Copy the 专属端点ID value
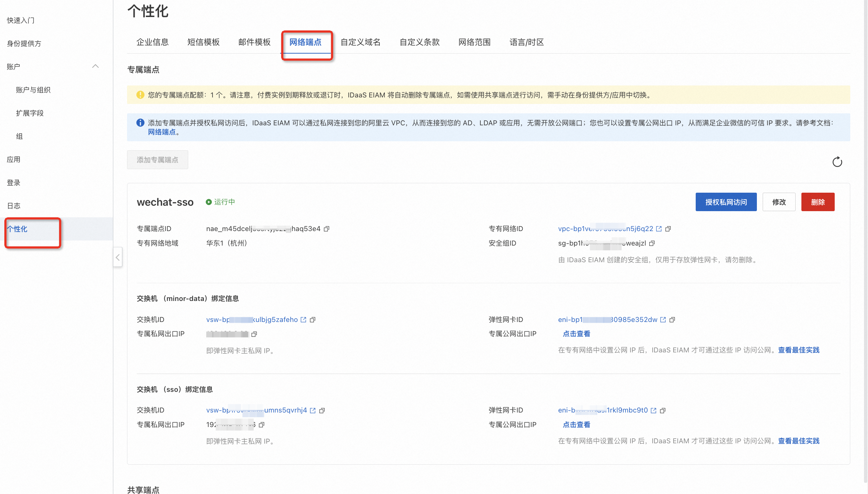 [x=326, y=229]
